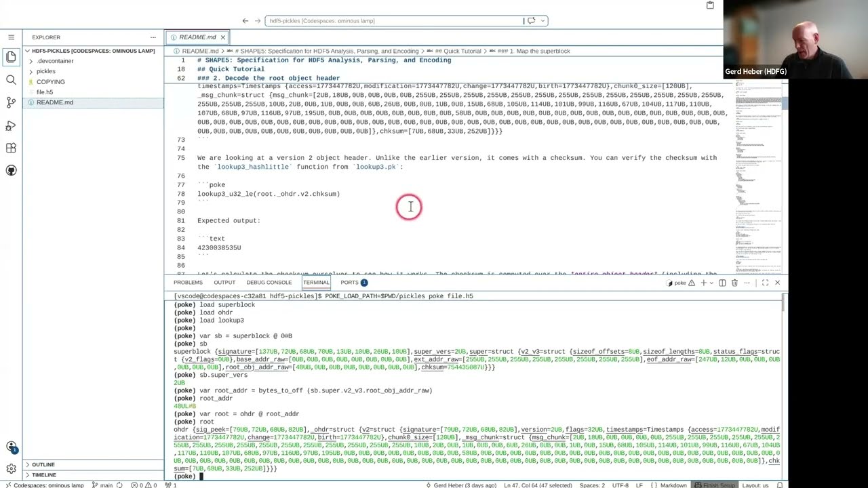Switch git branch main in status bar
Screen dimensions: 868x488
(102, 485)
